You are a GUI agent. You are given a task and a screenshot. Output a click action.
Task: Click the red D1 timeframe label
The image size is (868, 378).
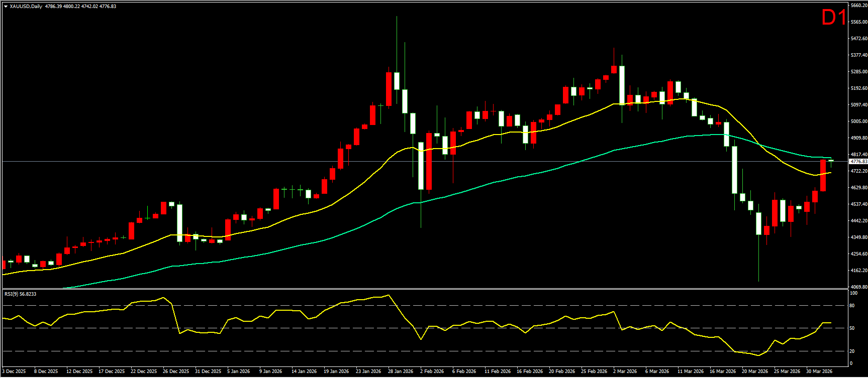[833, 18]
